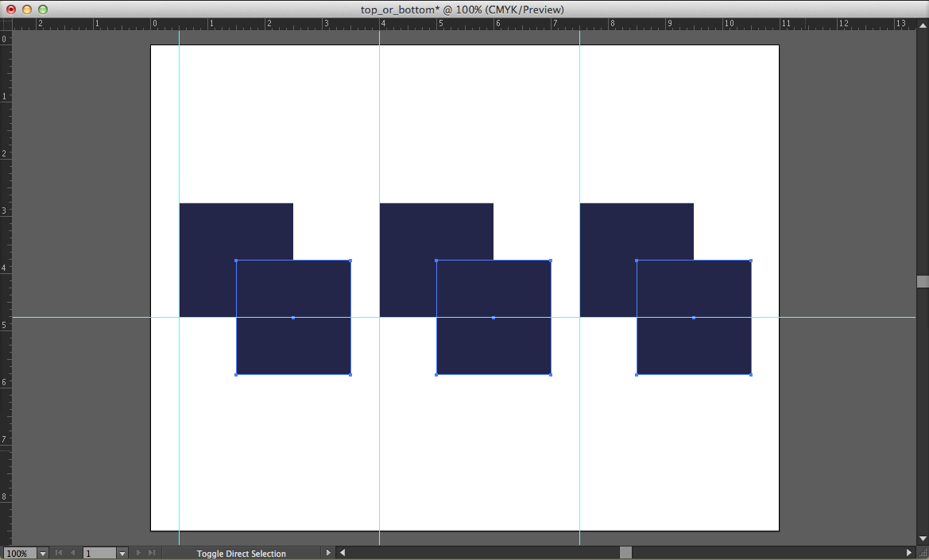Open the zoom level dropdown arrow

(x=42, y=554)
